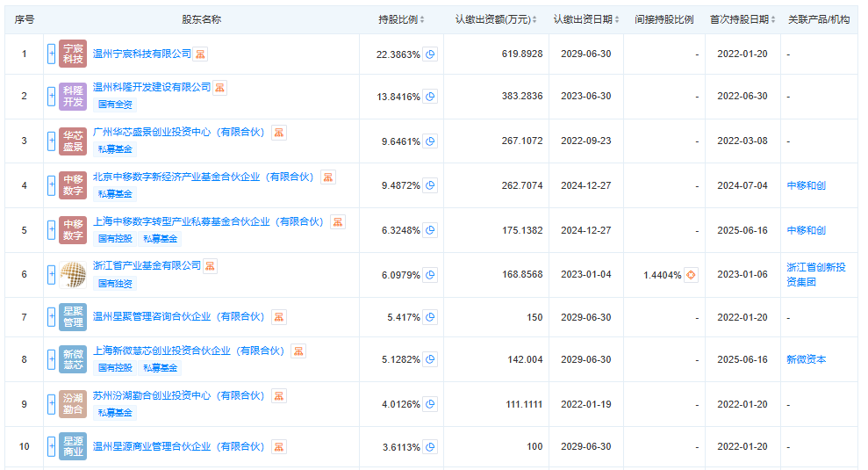Open 中移和创 link in row 4
Viewport: 868px width, 470px height.
(806, 185)
